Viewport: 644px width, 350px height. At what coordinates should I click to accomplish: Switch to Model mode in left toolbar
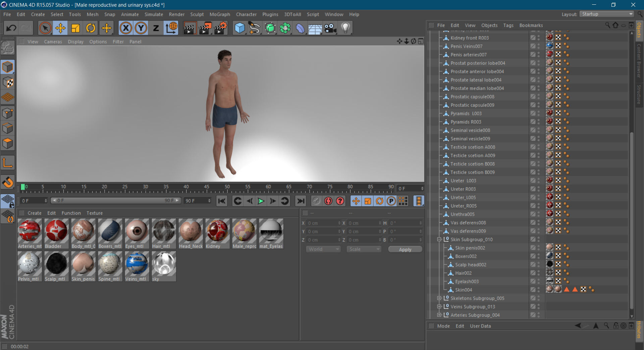(7, 67)
